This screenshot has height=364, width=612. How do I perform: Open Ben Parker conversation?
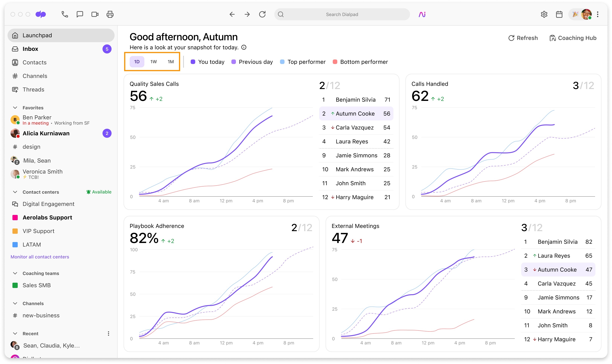pyautogui.click(x=61, y=120)
